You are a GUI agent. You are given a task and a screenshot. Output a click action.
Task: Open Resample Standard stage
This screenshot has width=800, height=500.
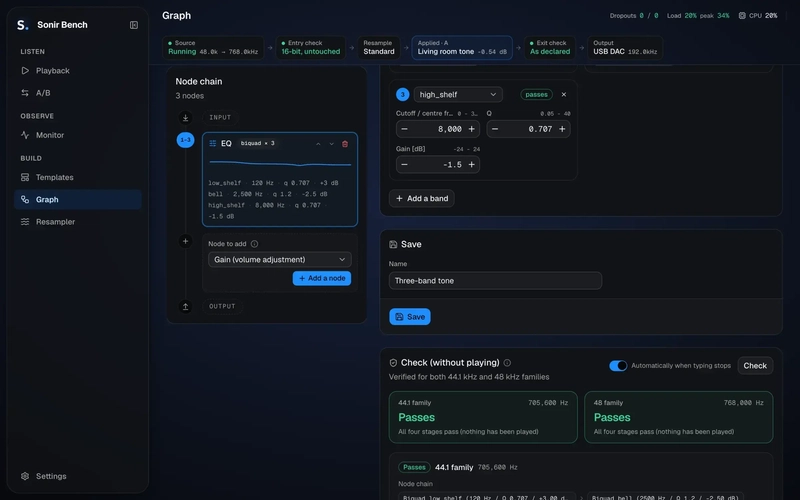(x=379, y=47)
